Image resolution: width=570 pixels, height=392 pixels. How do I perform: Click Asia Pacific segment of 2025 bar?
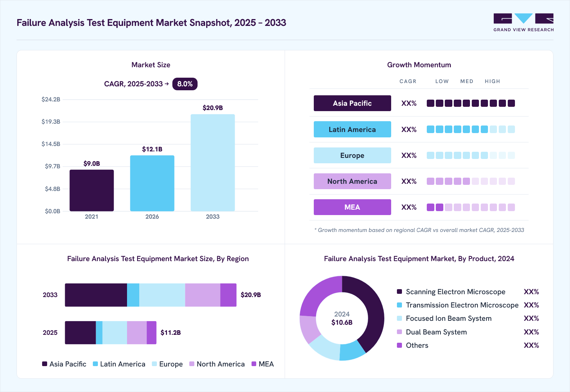80,333
